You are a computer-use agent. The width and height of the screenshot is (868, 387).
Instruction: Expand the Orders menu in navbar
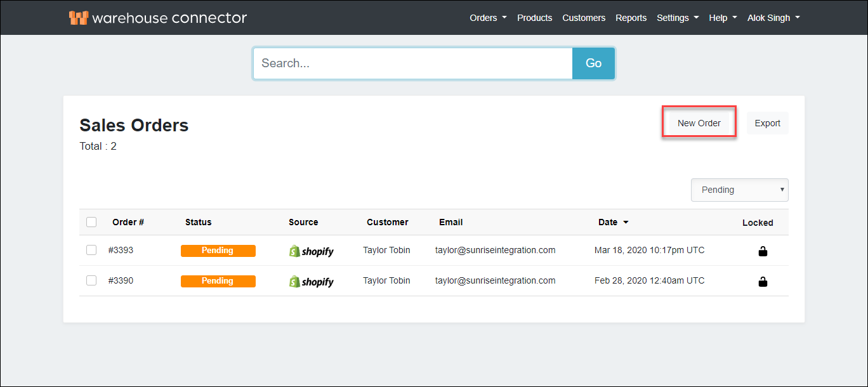pos(487,18)
